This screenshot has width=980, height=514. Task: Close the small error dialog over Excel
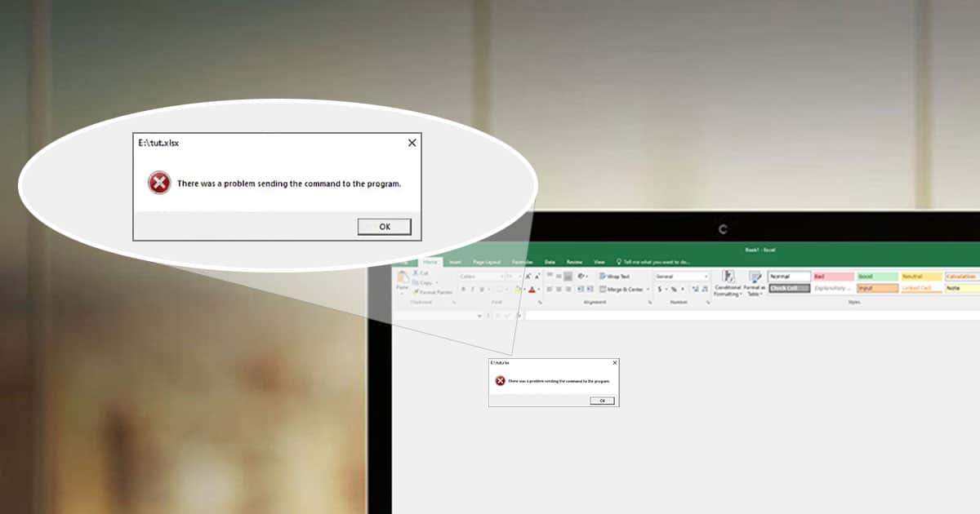coord(615,362)
